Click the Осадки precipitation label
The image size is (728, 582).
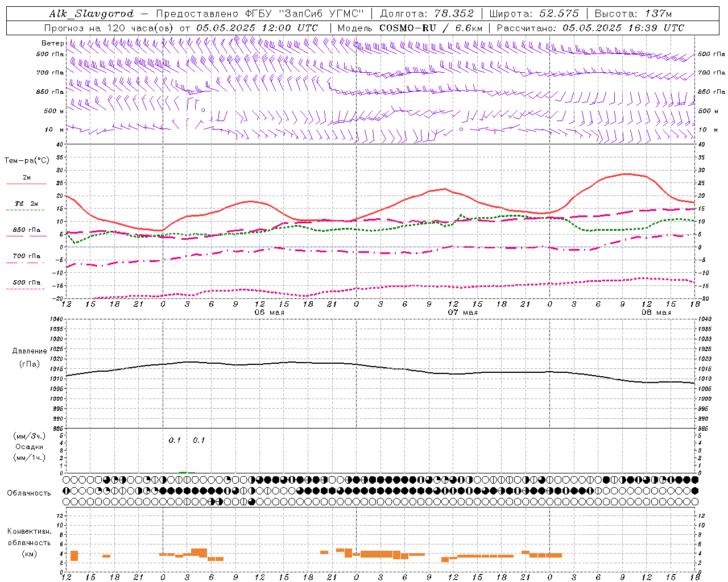[x=30, y=447]
